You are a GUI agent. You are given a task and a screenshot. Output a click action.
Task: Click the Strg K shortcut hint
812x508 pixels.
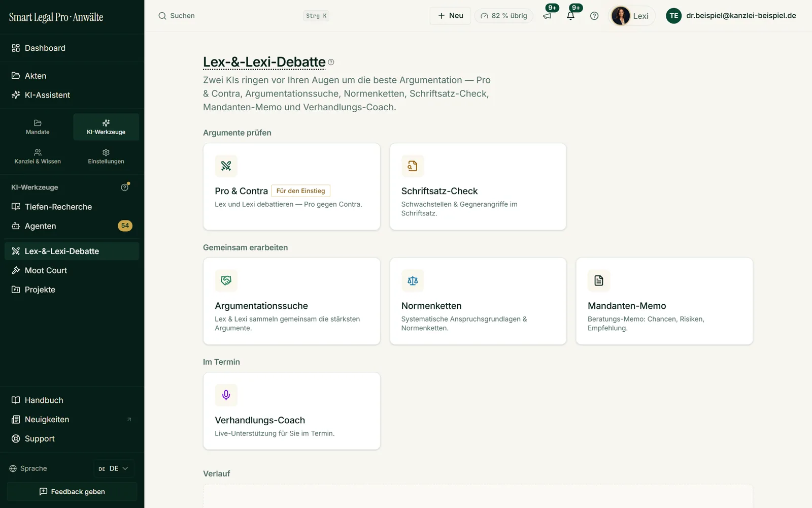tap(317, 16)
